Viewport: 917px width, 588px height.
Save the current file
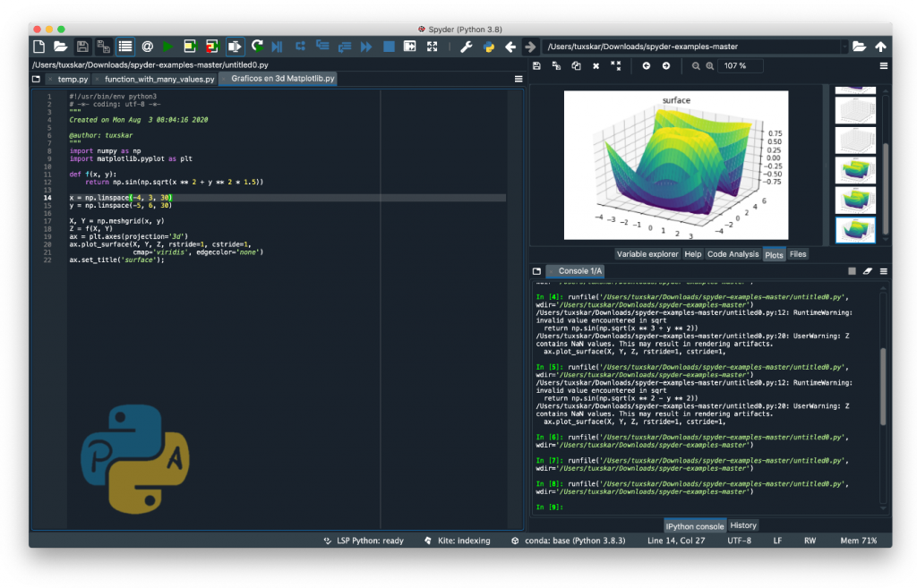[x=82, y=47]
